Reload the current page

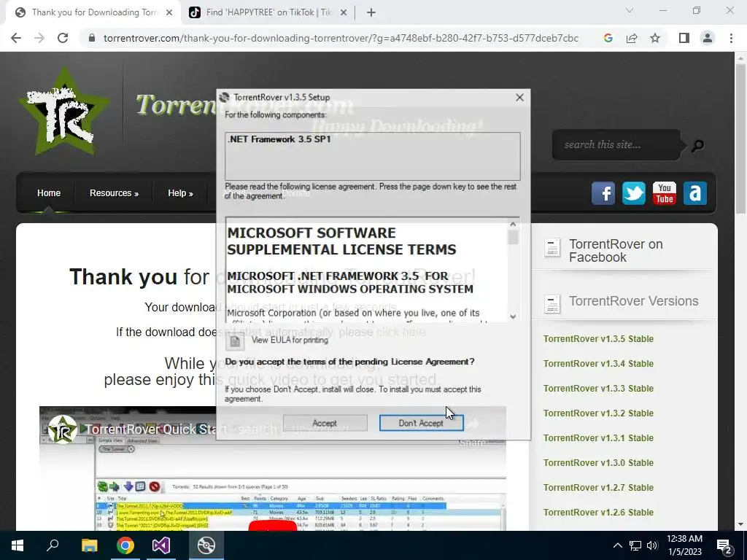pyautogui.click(x=63, y=38)
